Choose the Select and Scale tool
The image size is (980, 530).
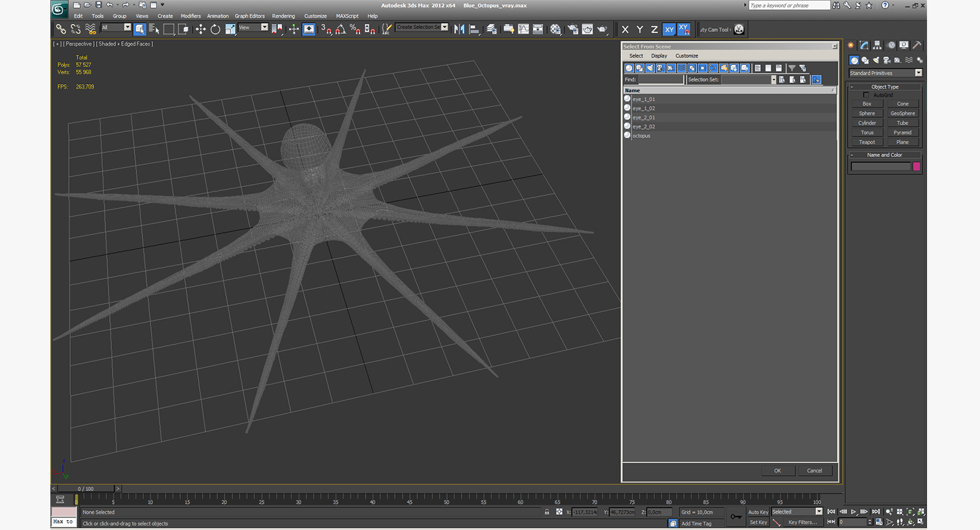230,29
